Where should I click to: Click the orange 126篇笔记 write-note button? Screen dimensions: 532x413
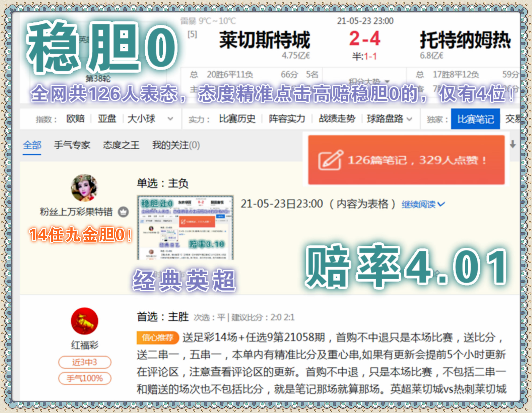[406, 160]
